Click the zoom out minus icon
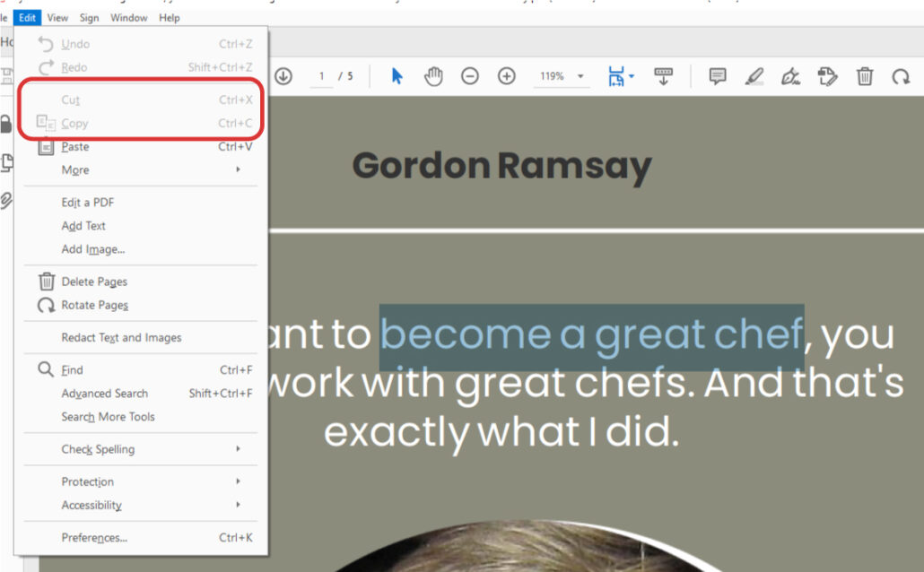The width and height of the screenshot is (924, 572). [x=470, y=76]
